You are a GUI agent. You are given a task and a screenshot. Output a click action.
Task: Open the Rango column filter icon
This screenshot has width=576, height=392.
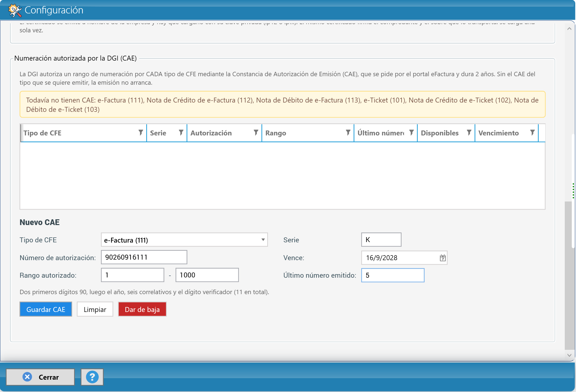pyautogui.click(x=348, y=133)
